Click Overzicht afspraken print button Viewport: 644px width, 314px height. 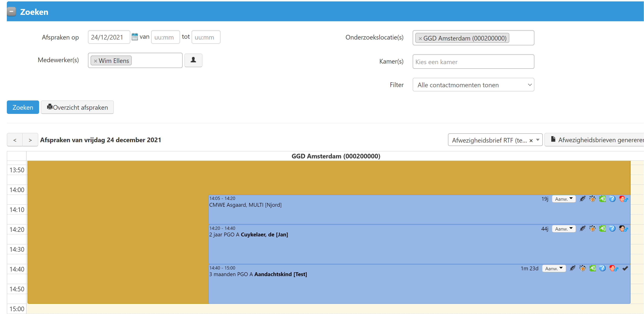(77, 107)
